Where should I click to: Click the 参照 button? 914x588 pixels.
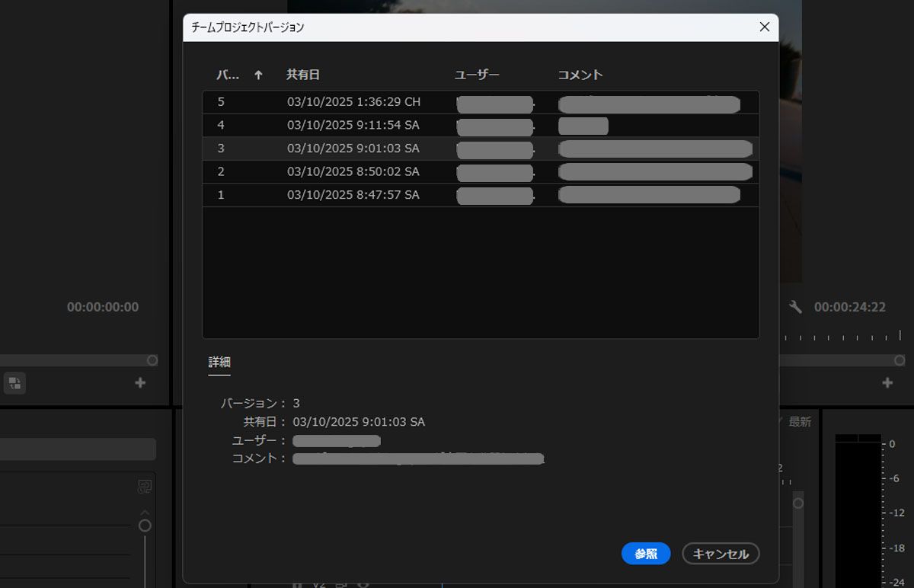point(646,554)
